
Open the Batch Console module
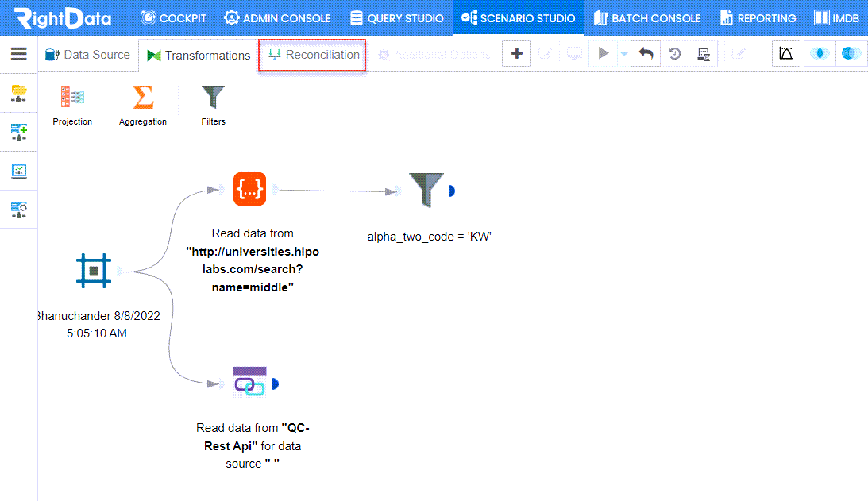point(647,18)
